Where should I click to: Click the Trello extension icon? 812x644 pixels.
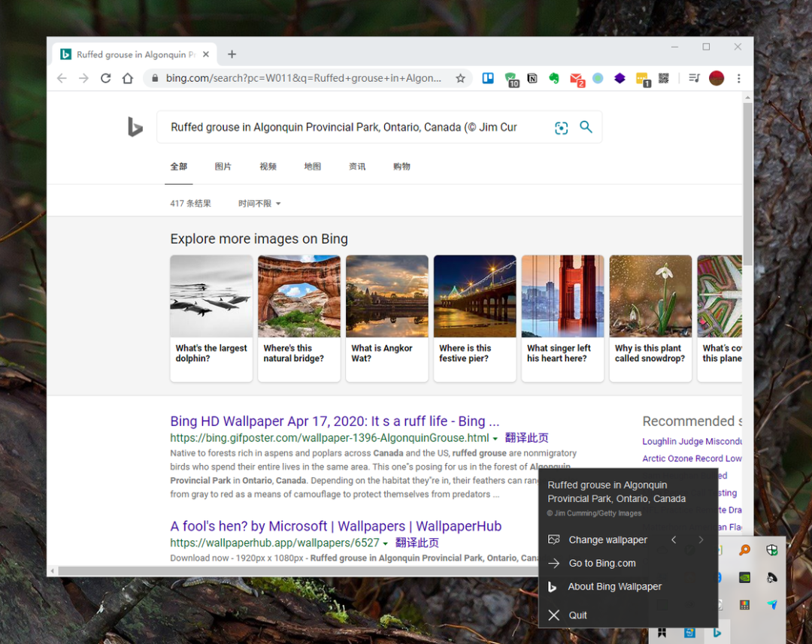(488, 78)
